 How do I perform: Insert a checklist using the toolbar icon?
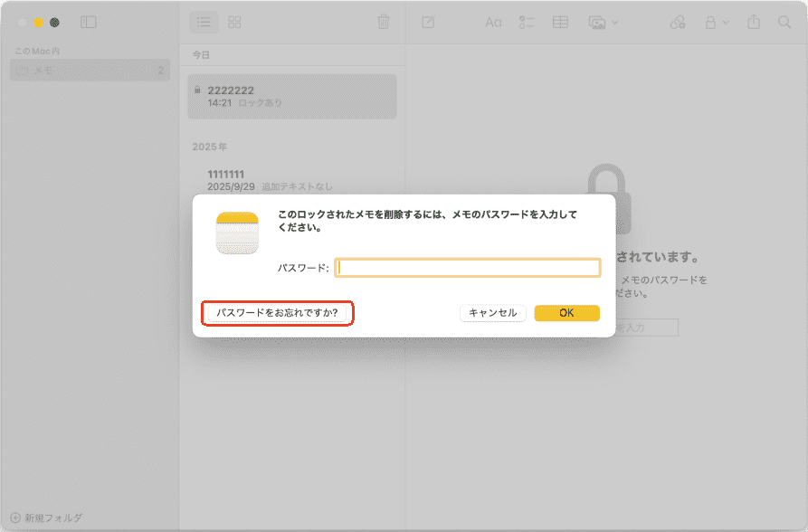coord(526,22)
